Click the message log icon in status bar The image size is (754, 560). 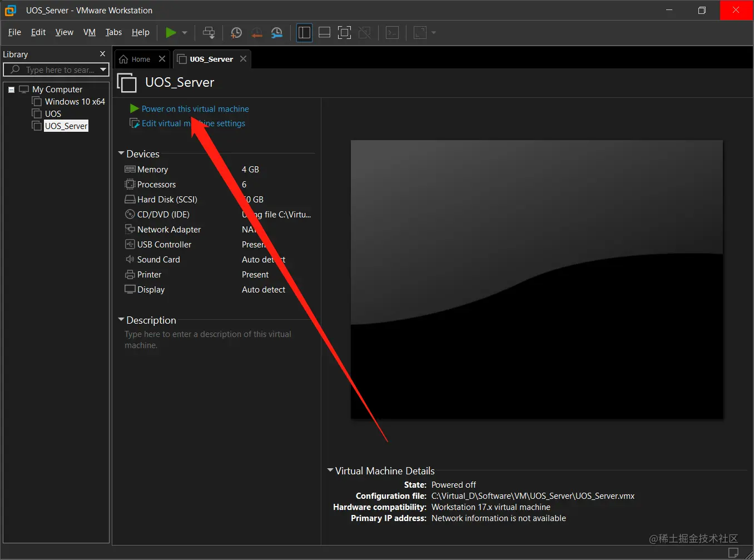[x=733, y=552]
